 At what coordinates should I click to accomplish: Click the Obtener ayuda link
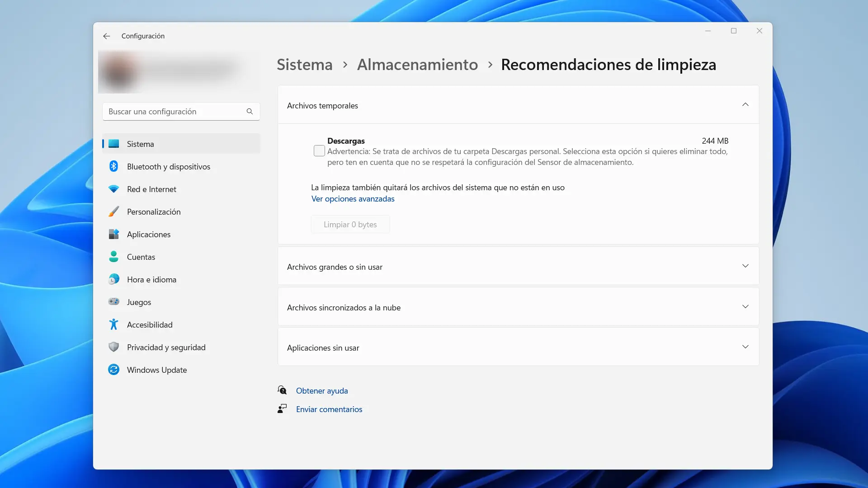tap(321, 390)
